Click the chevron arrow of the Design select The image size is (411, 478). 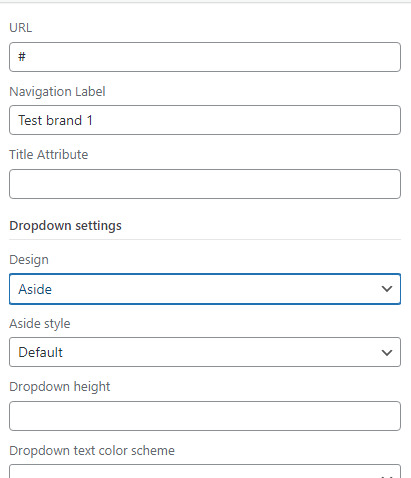(387, 289)
